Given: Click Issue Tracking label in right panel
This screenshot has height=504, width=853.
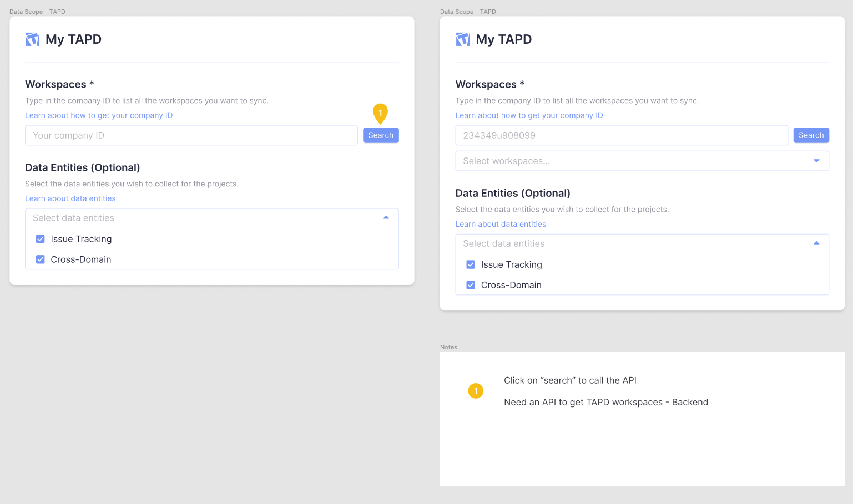Looking at the screenshot, I should (512, 264).
